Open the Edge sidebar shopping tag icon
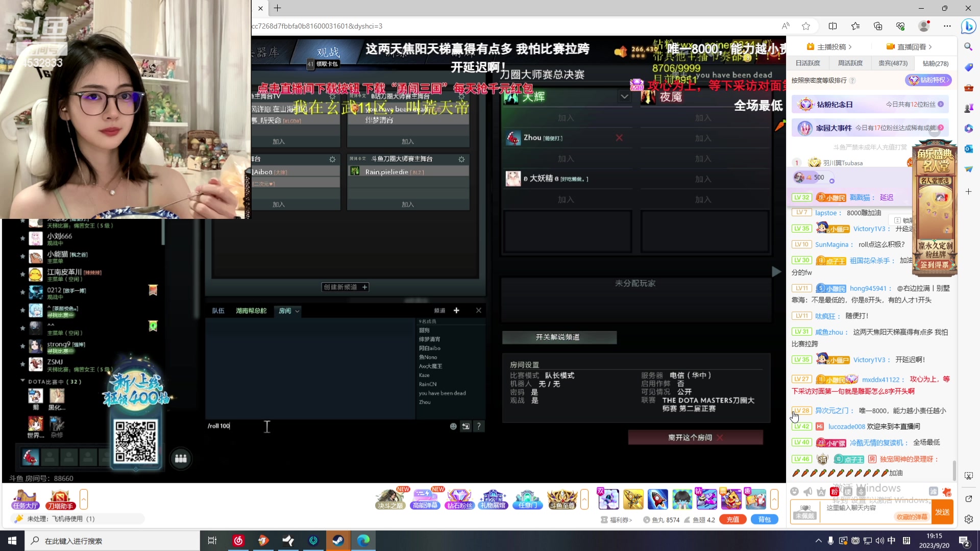This screenshot has width=980, height=551. coord(968,67)
